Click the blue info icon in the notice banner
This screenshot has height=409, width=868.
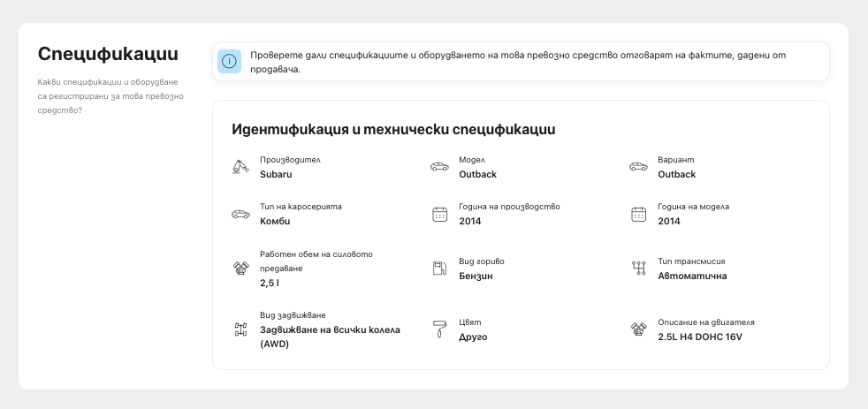click(x=229, y=62)
